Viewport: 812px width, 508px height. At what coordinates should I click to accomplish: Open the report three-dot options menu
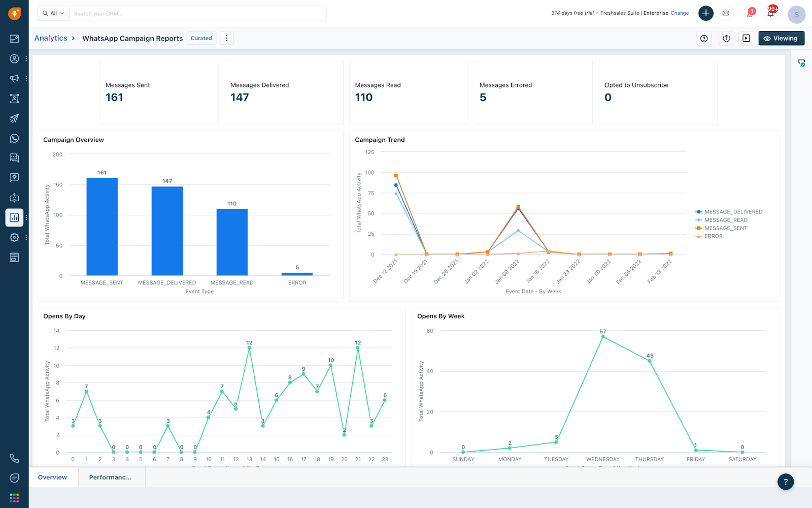point(227,38)
